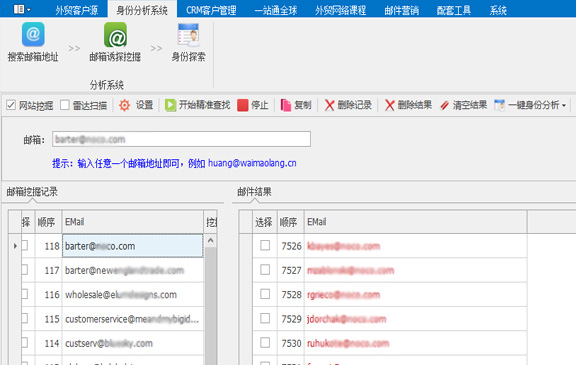Viewport: 576px width, 365px height.
Task: Switch to the 邮件营销 tab
Action: (x=402, y=10)
